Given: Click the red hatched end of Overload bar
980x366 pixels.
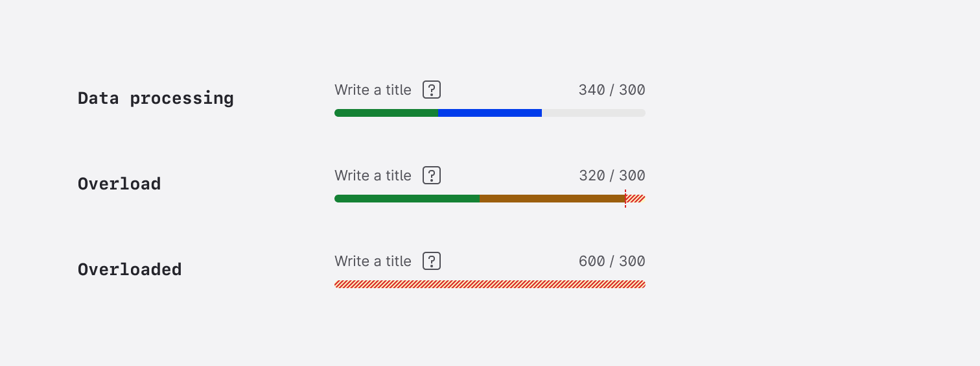Looking at the screenshot, I should [636, 199].
